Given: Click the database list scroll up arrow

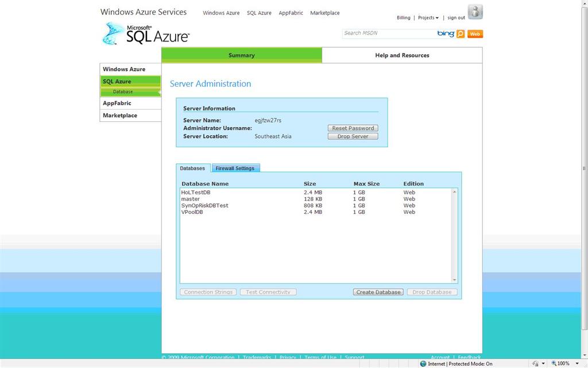Looking at the screenshot, I should click(455, 192).
